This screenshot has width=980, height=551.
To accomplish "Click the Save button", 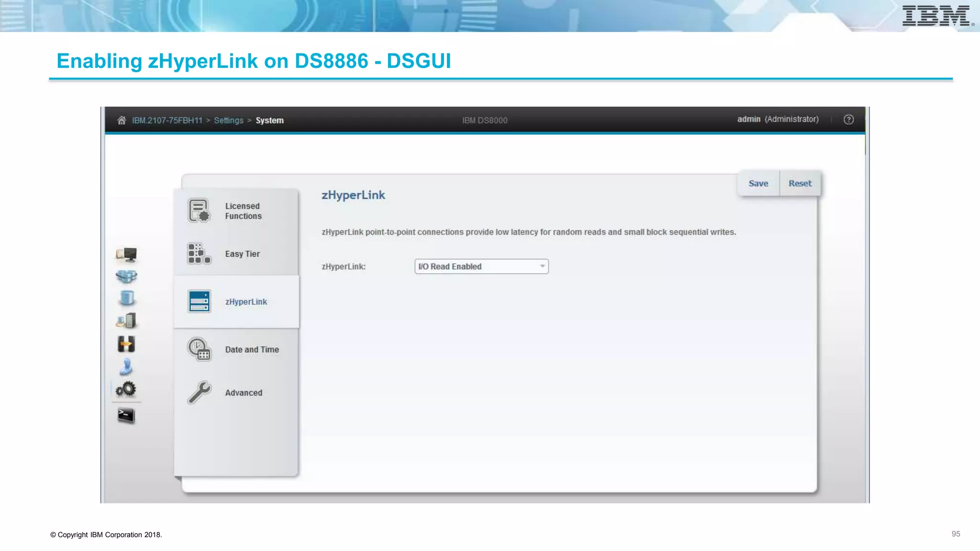I will click(758, 183).
